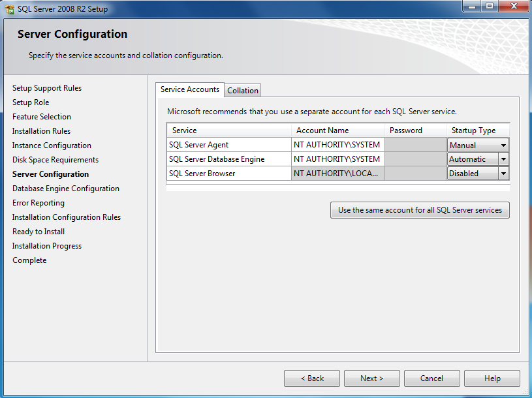This screenshot has width=532, height=398.
Task: Click Setup Role step in sidebar
Action: point(31,102)
